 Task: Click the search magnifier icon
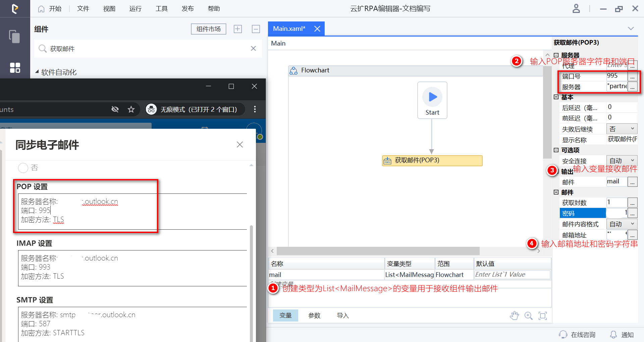pos(43,49)
